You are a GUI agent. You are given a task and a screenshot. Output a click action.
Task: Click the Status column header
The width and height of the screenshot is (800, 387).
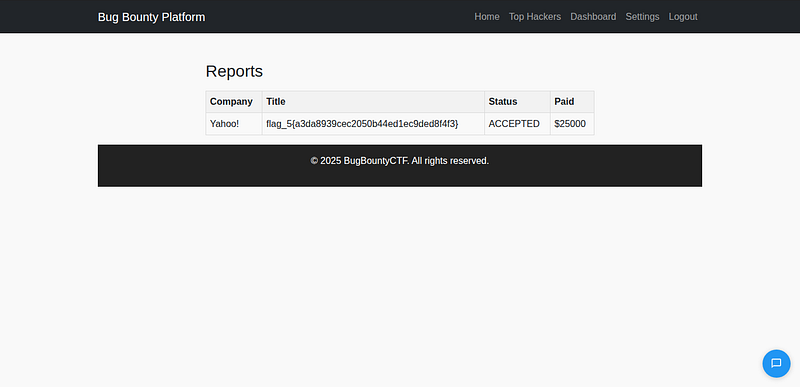[x=517, y=102]
